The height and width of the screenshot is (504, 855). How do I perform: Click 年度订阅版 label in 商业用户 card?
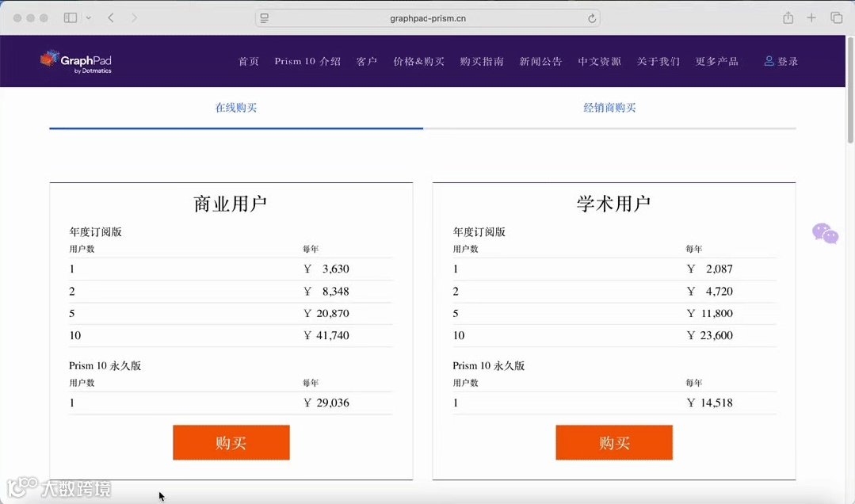point(95,232)
